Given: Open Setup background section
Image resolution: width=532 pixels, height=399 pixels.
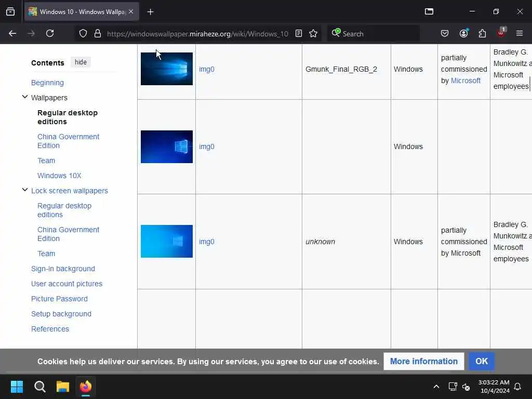Looking at the screenshot, I should [61, 314].
